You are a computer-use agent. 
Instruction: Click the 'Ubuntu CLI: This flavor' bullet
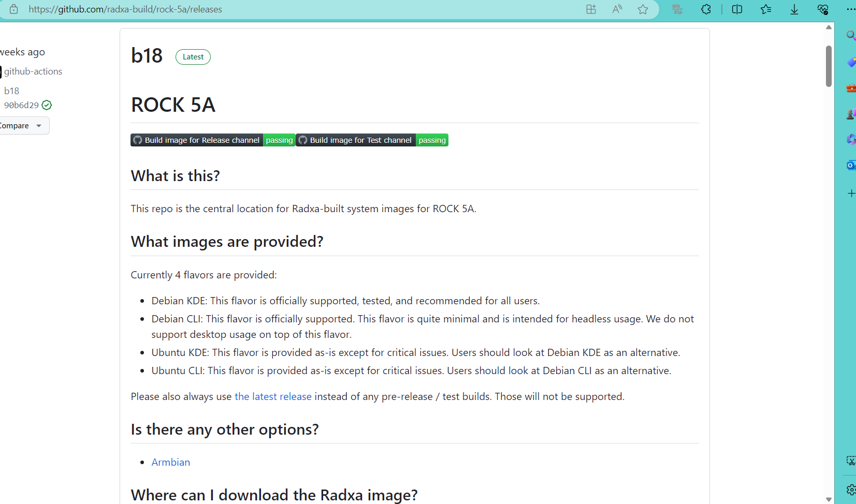(411, 370)
